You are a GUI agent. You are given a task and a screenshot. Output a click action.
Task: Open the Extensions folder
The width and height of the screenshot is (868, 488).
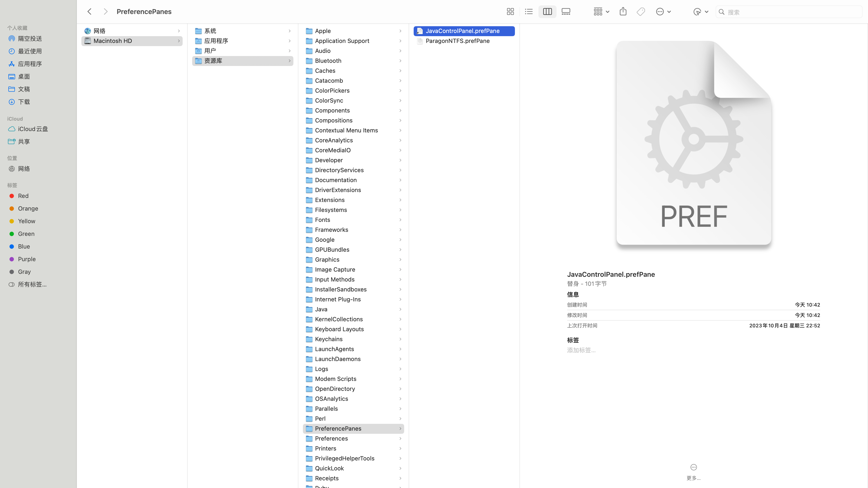pyautogui.click(x=354, y=200)
